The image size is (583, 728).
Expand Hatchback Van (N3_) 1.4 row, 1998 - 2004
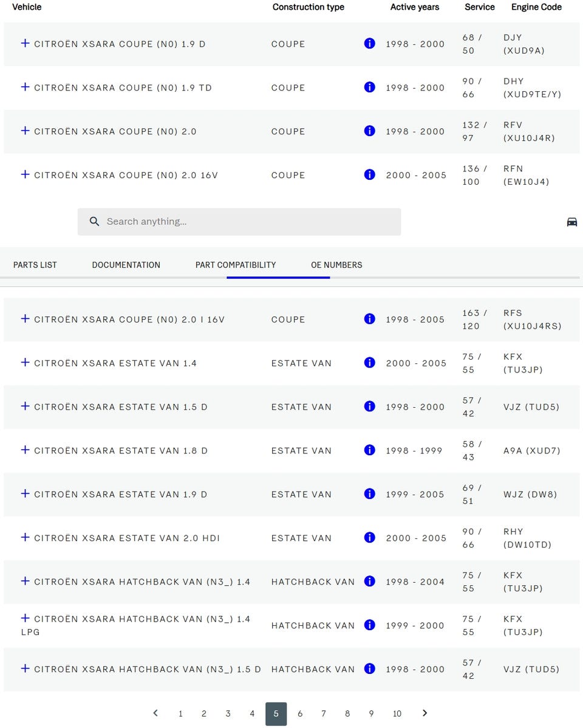click(x=25, y=581)
